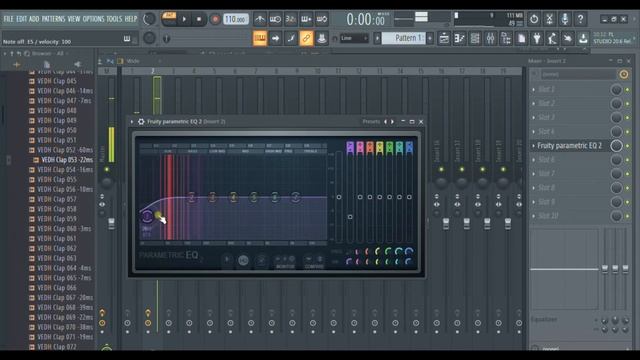Expand the Slot 1 arrow in mixer
640x360 pixels.
tap(533, 89)
